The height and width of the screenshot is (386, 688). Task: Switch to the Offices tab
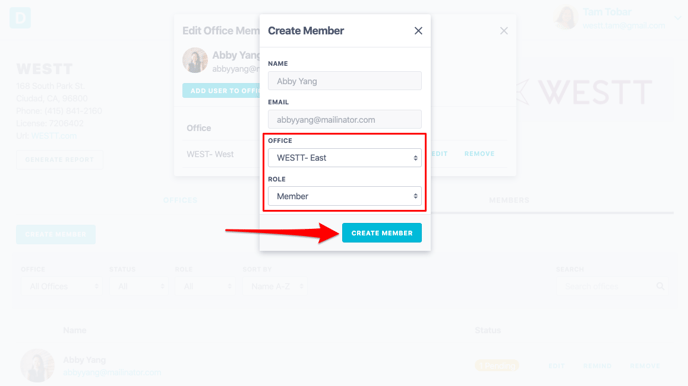pyautogui.click(x=180, y=200)
